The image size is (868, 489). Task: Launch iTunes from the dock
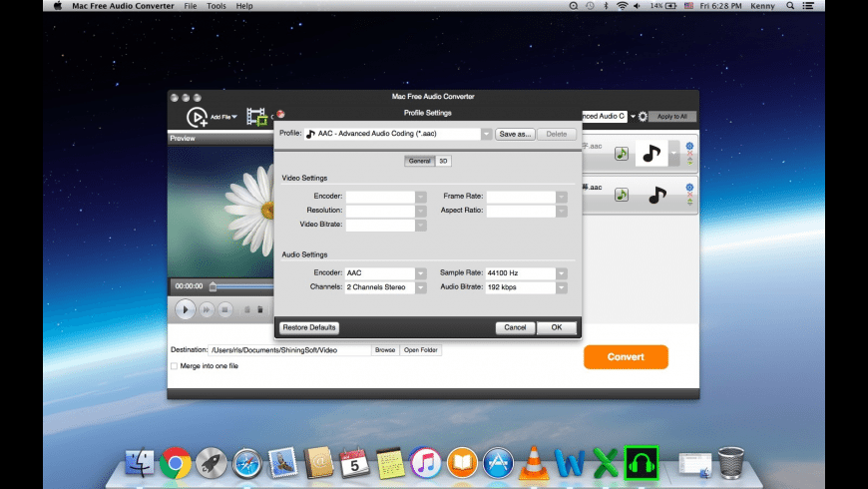pyautogui.click(x=425, y=461)
